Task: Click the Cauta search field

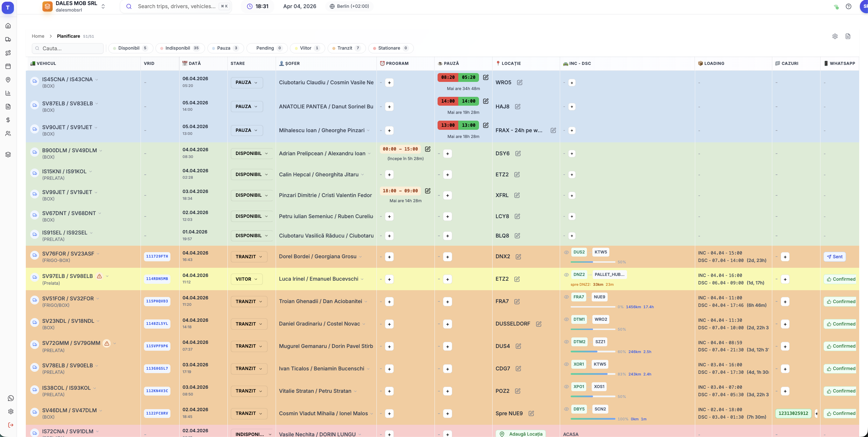Action: tap(68, 48)
